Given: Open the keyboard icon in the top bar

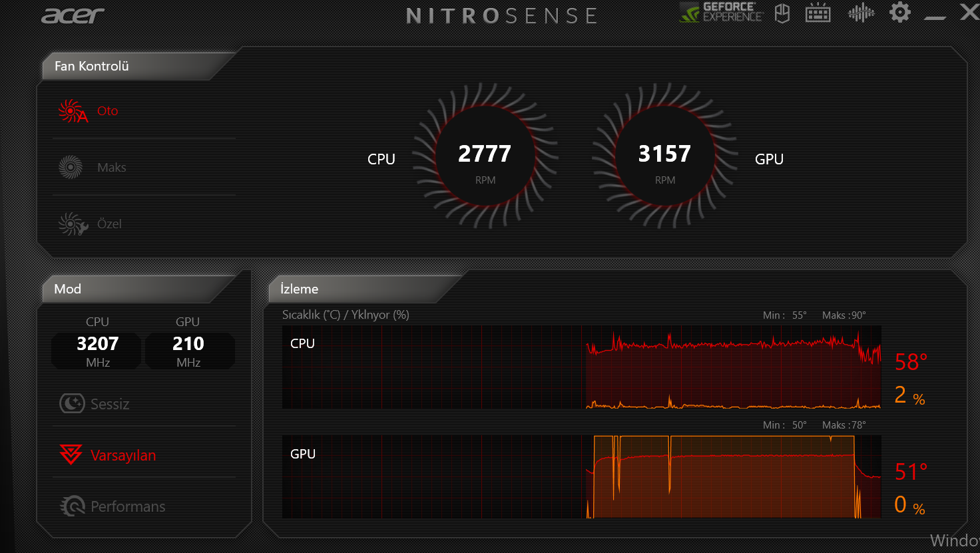Looking at the screenshot, I should point(818,13).
